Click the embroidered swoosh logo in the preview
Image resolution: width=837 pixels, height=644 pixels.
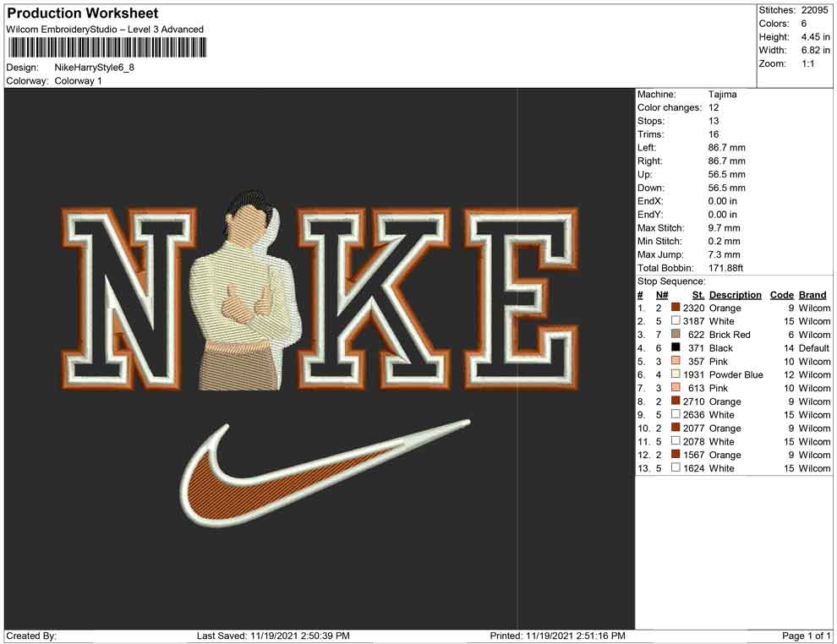pos(325,474)
